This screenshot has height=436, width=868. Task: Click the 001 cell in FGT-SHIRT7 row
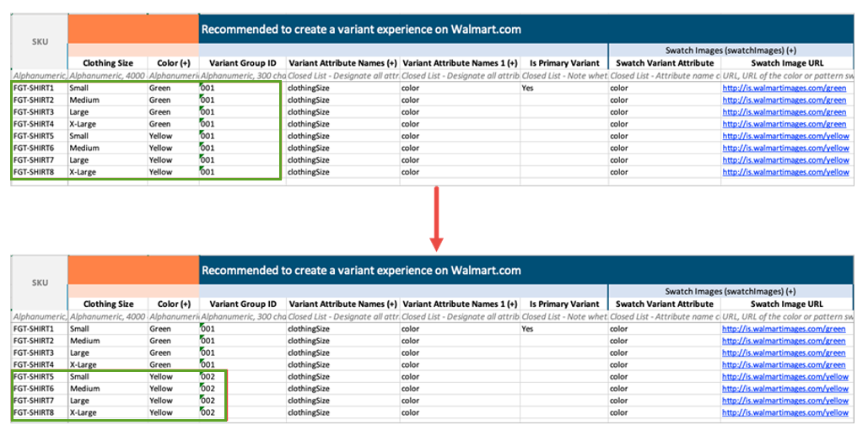pos(242,160)
